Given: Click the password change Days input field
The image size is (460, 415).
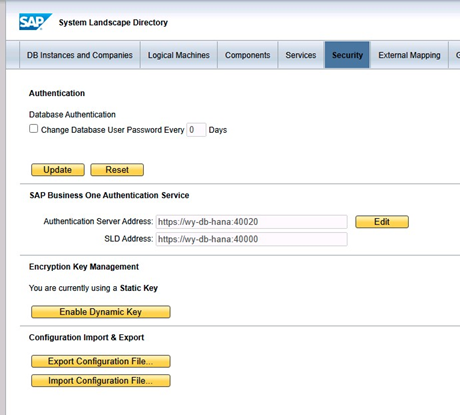Looking at the screenshot, I should pos(196,130).
